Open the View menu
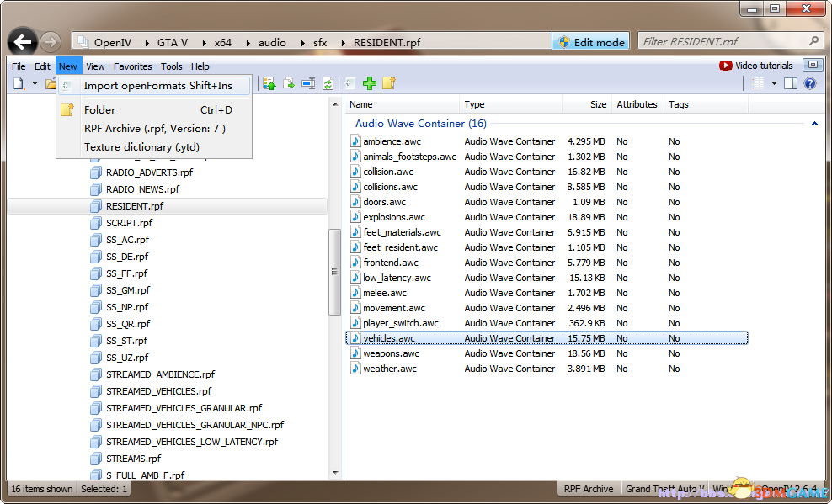The width and height of the screenshot is (832, 504). click(95, 66)
